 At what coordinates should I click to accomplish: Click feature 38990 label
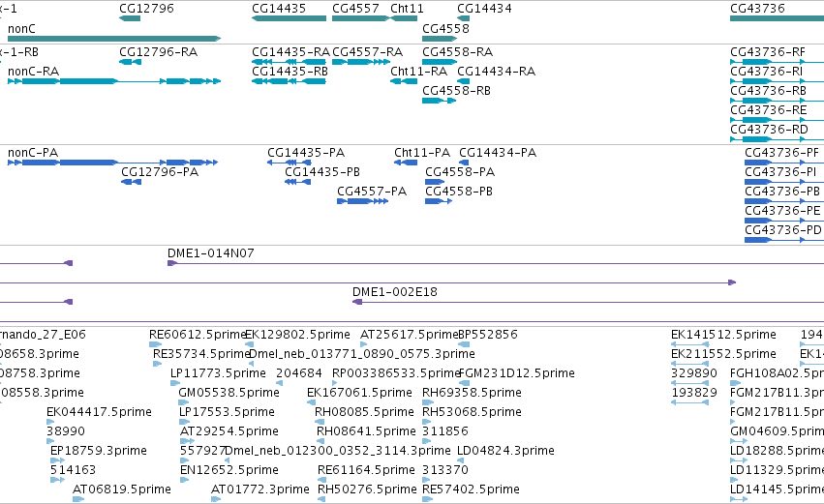(65, 431)
